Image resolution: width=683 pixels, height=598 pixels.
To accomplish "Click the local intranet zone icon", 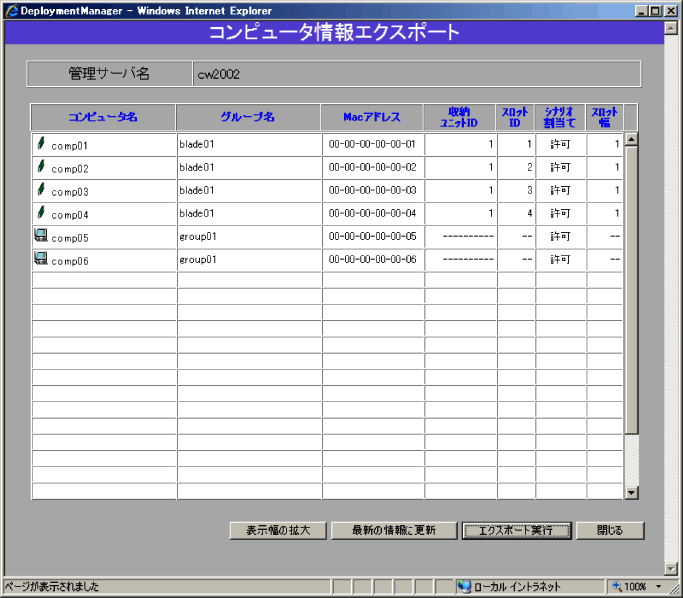I will (x=464, y=587).
